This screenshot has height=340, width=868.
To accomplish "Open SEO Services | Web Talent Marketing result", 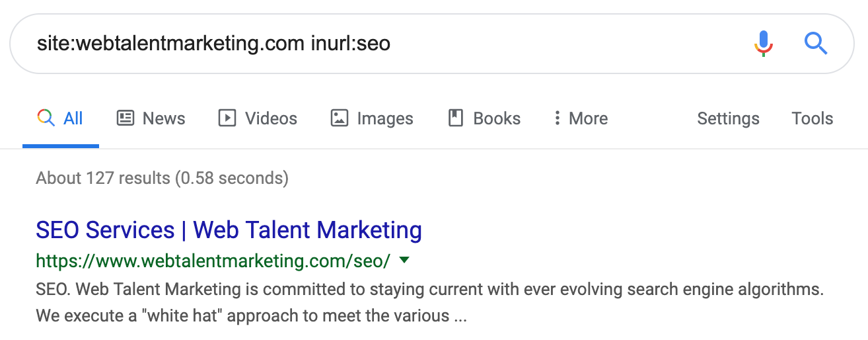I will coord(229,230).
